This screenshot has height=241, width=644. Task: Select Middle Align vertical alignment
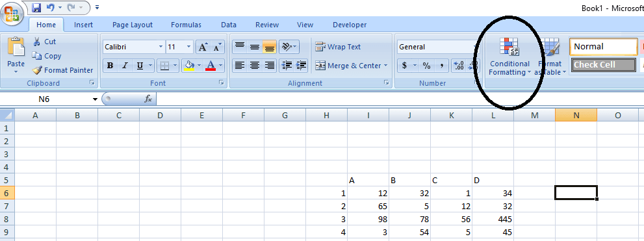[255, 47]
